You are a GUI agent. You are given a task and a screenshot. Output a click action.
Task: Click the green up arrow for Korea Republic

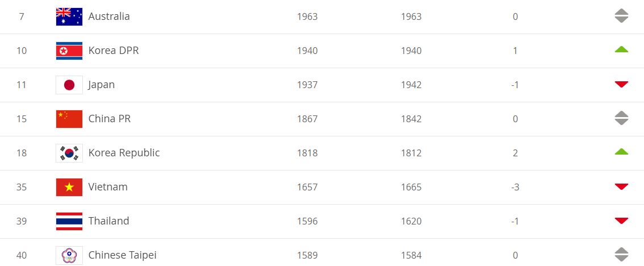click(621, 152)
